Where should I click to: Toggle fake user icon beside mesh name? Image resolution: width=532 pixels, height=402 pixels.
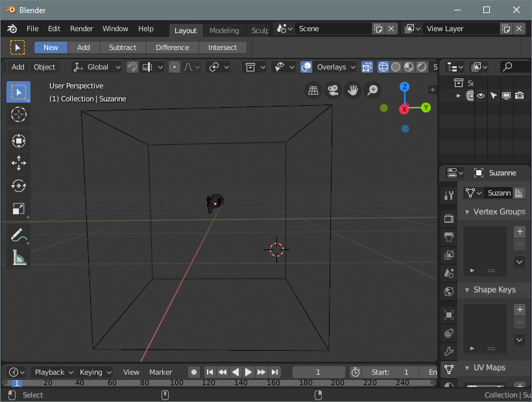click(x=519, y=193)
